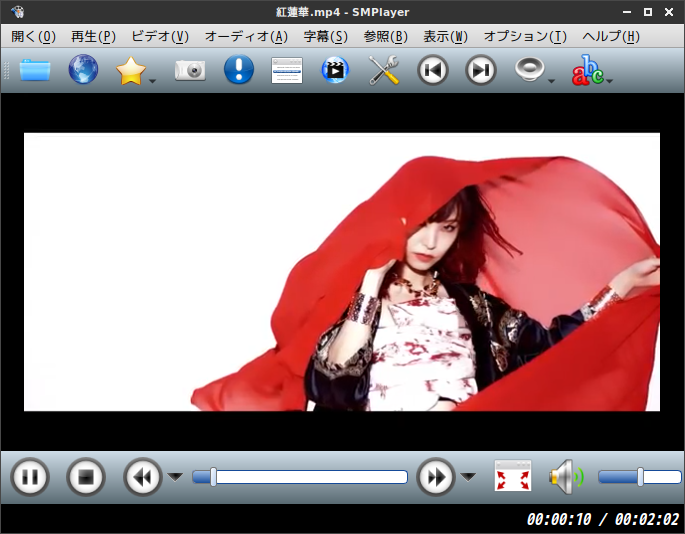The width and height of the screenshot is (685, 534).
Task: Close the SMPlayer window
Action: [x=669, y=12]
